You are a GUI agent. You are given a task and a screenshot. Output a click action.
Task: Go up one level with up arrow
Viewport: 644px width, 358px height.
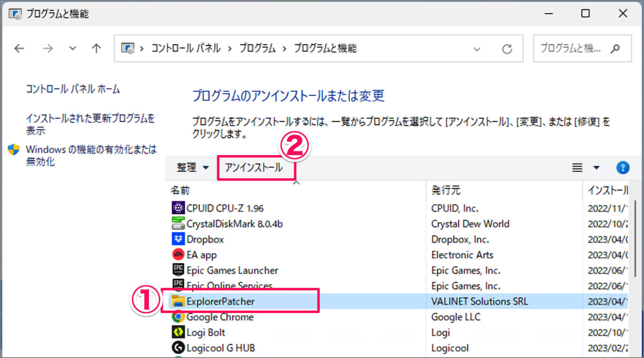point(96,49)
